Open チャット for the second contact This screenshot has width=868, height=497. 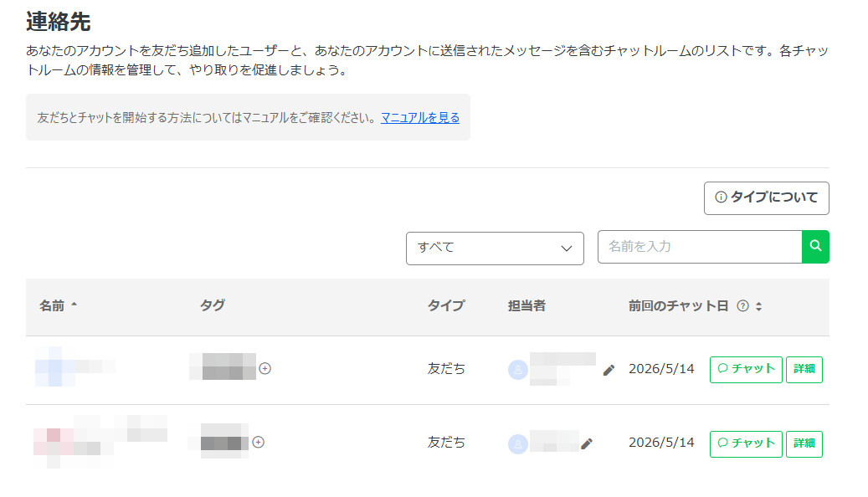(746, 443)
